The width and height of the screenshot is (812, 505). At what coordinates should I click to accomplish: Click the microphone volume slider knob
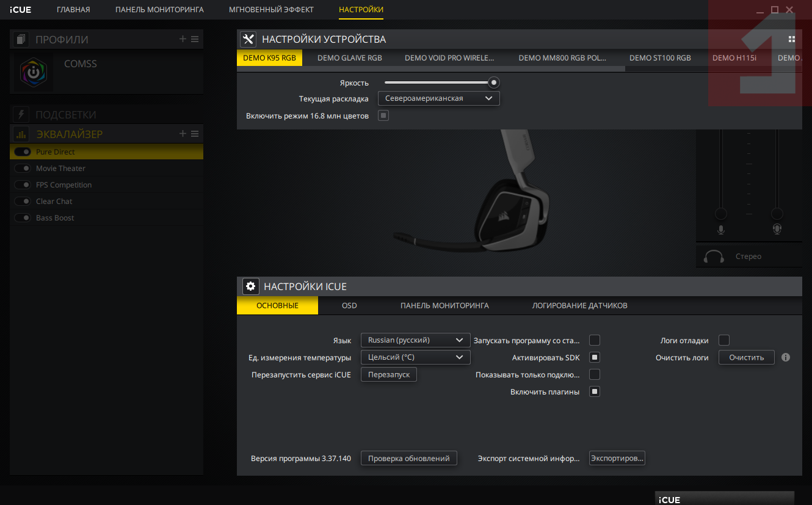(x=721, y=214)
